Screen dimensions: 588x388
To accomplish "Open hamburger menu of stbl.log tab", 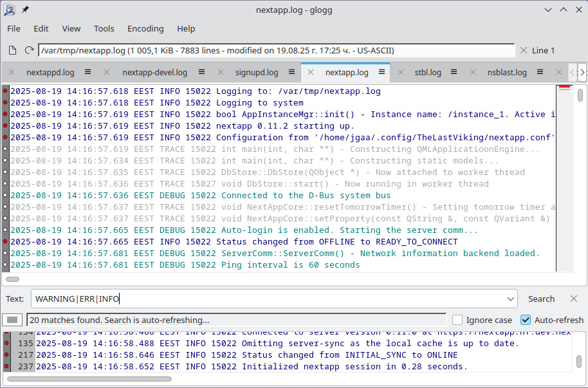I will (454, 72).
